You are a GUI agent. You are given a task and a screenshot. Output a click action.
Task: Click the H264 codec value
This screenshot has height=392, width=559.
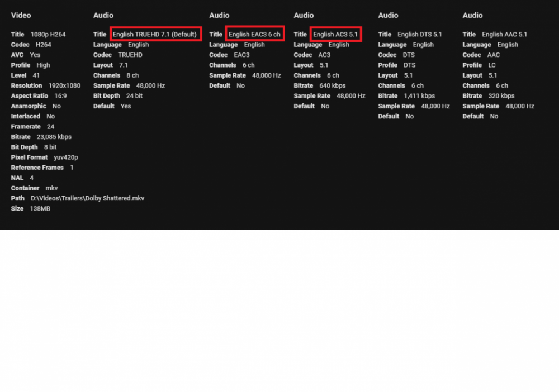[43, 44]
